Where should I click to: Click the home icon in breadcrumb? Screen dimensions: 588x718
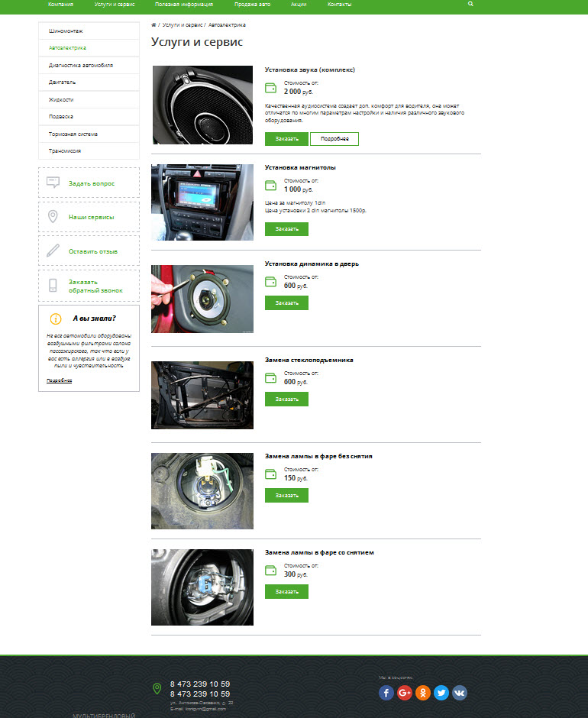point(153,24)
